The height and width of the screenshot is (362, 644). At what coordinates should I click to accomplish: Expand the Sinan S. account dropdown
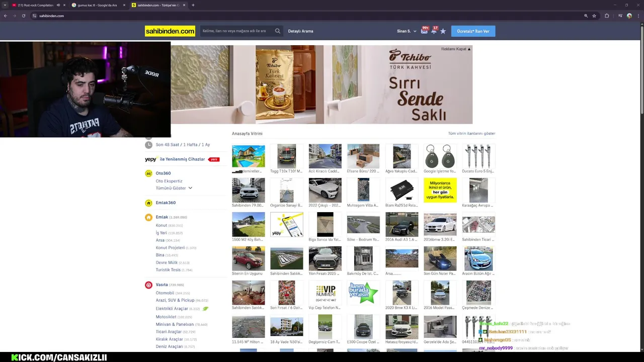pos(407,31)
